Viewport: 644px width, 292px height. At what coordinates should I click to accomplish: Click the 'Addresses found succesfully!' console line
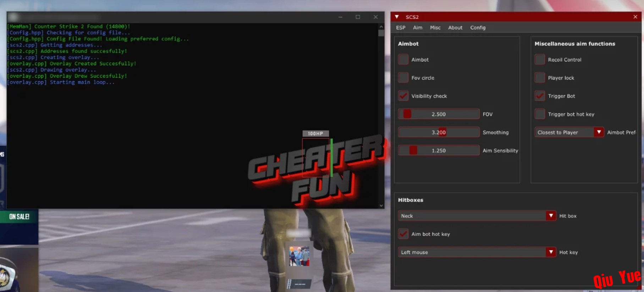pyautogui.click(x=84, y=51)
